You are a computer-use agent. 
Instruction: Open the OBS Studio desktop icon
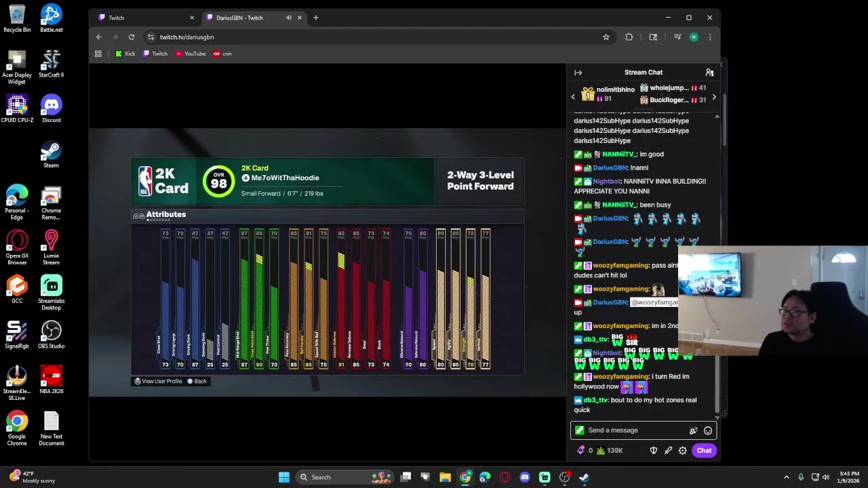pyautogui.click(x=52, y=335)
